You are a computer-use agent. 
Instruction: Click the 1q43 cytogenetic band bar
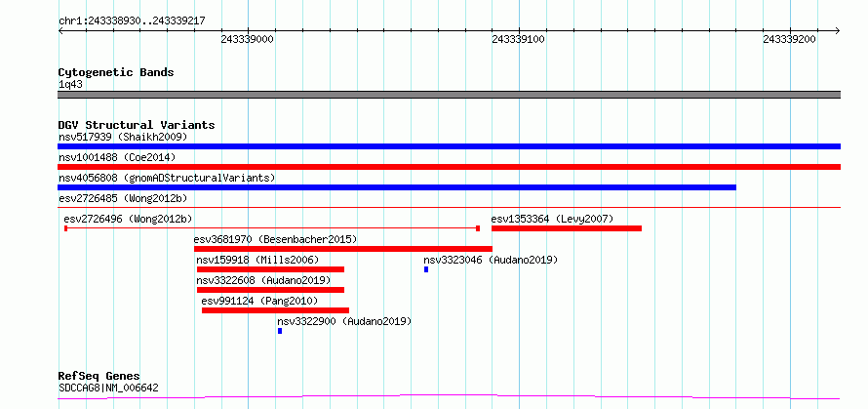pos(449,95)
